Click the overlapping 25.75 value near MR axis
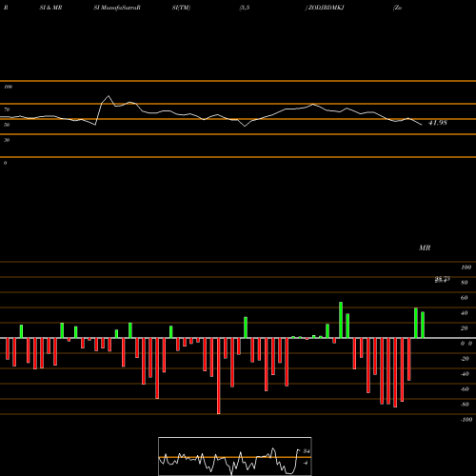The height and width of the screenshot is (476, 476). coord(443,279)
